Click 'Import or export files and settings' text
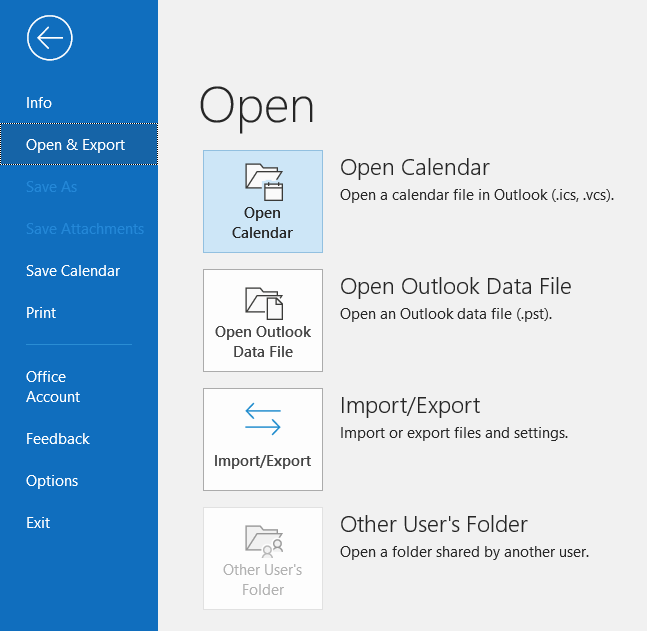This screenshot has width=647, height=631. [x=454, y=433]
